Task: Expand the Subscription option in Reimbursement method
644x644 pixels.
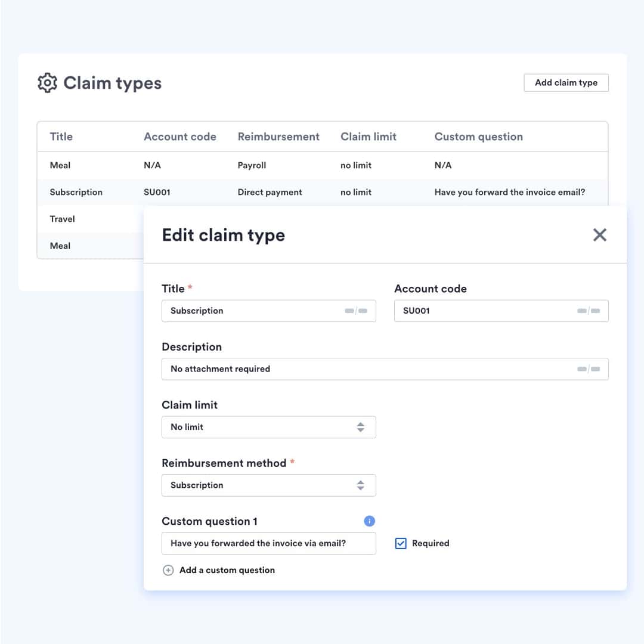Action: [x=360, y=485]
